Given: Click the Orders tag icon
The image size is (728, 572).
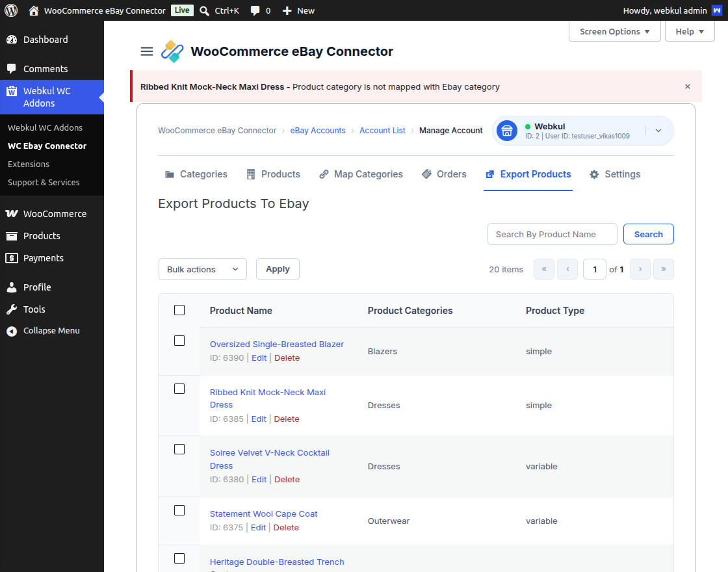Looking at the screenshot, I should 426,174.
